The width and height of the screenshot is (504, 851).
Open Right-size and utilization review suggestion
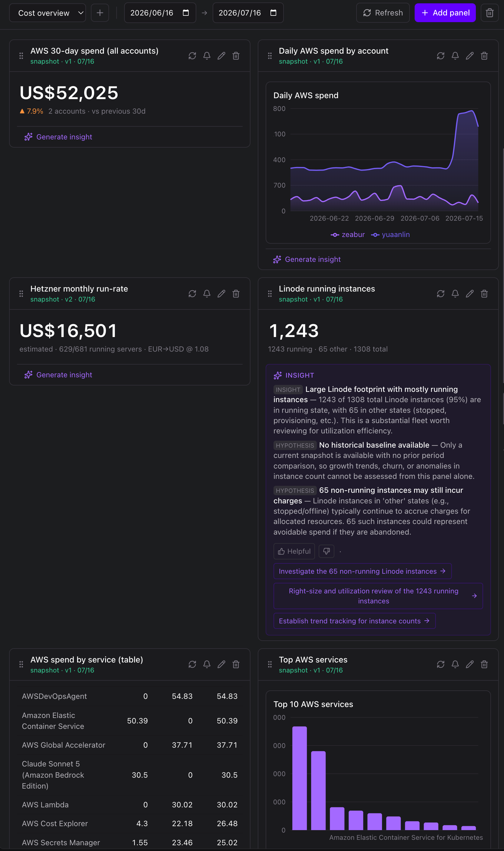[x=378, y=596]
